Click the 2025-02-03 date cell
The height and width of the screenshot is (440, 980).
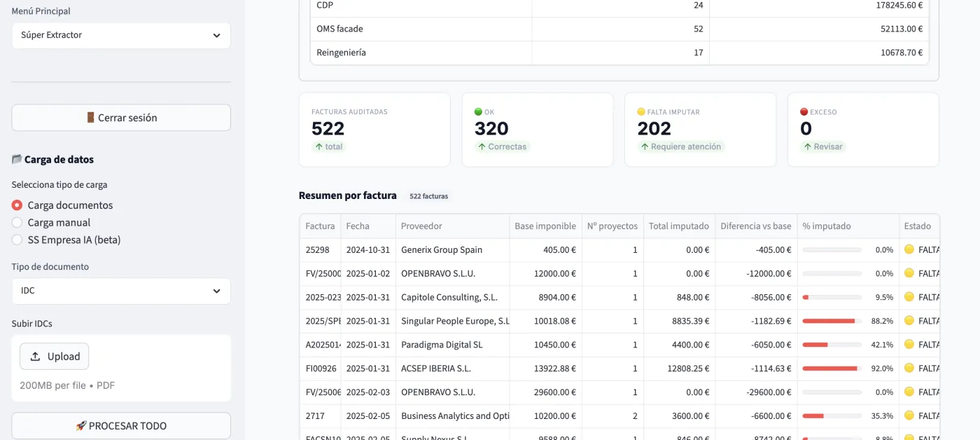pos(367,392)
